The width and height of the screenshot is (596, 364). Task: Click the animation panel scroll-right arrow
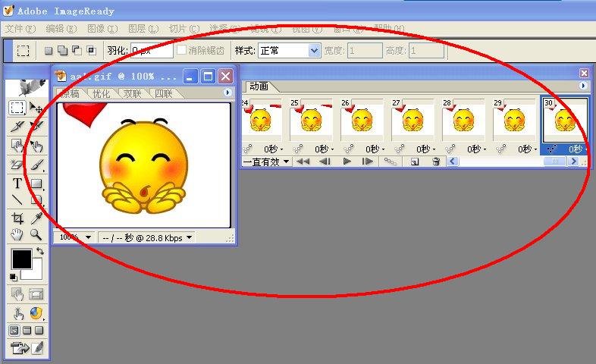pos(573,162)
